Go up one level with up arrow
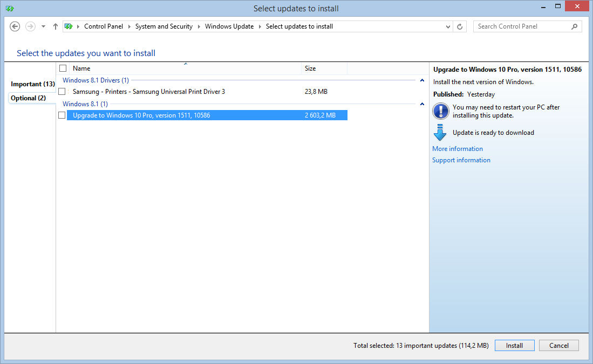This screenshot has width=593, height=364. [56, 26]
